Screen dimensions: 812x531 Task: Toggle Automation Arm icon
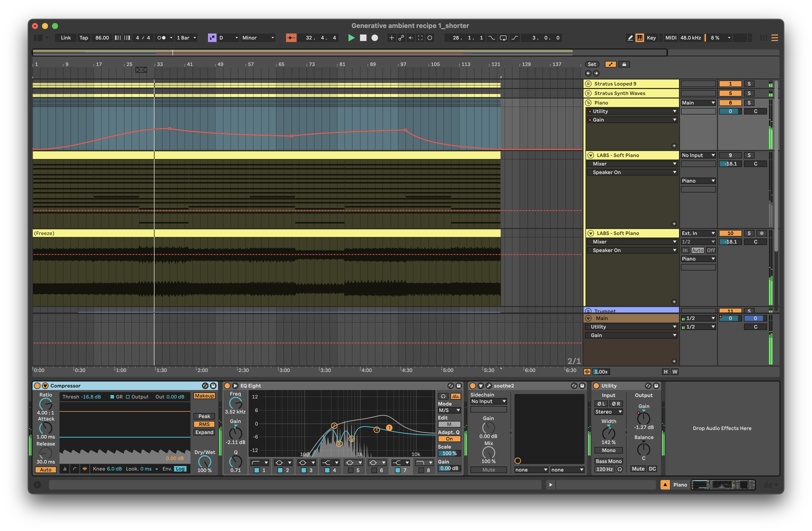(401, 38)
